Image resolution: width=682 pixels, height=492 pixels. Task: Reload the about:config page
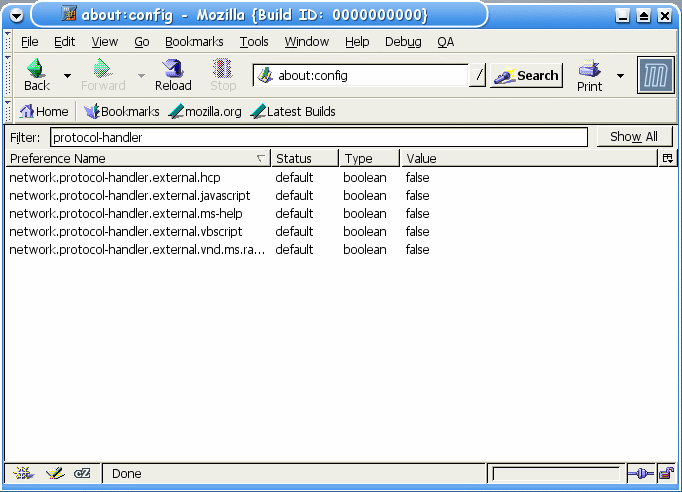173,75
